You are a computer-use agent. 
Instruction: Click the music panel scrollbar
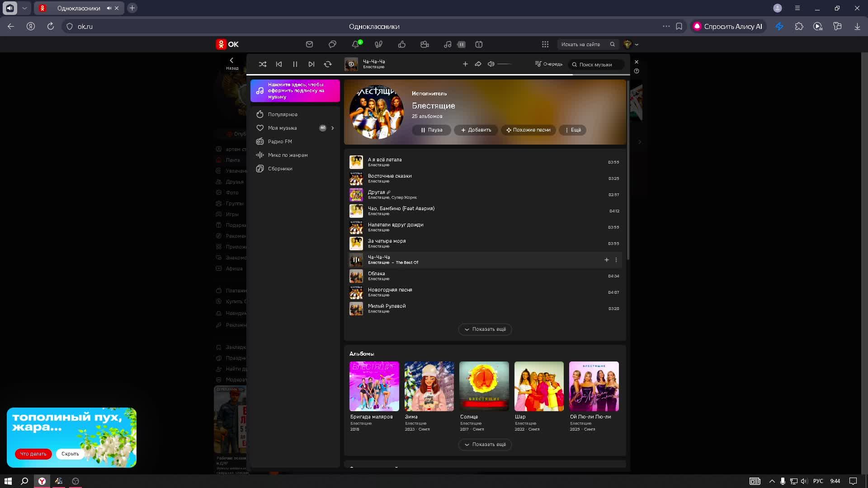coord(628,169)
